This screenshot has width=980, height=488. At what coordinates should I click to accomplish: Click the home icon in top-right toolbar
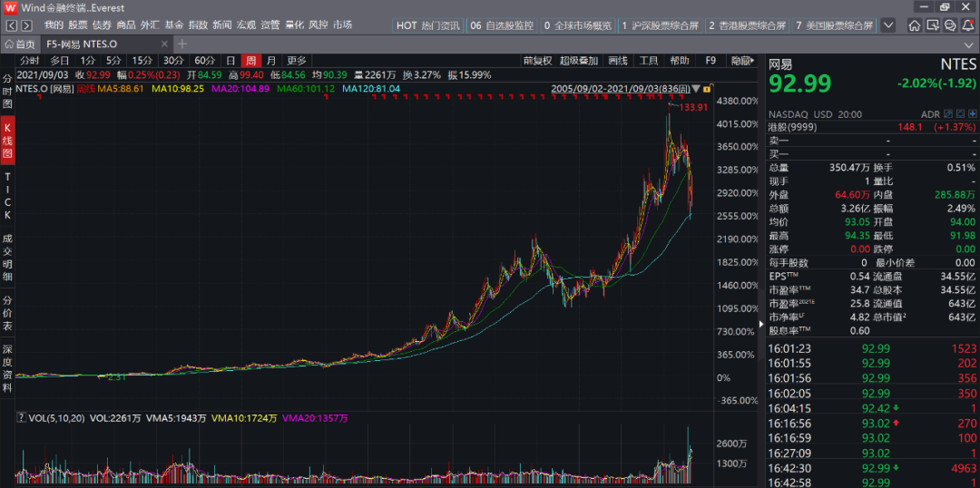tap(914, 25)
